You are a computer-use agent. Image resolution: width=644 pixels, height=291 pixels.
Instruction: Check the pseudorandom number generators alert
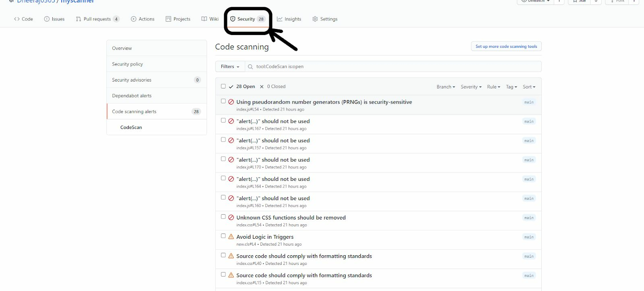click(223, 101)
